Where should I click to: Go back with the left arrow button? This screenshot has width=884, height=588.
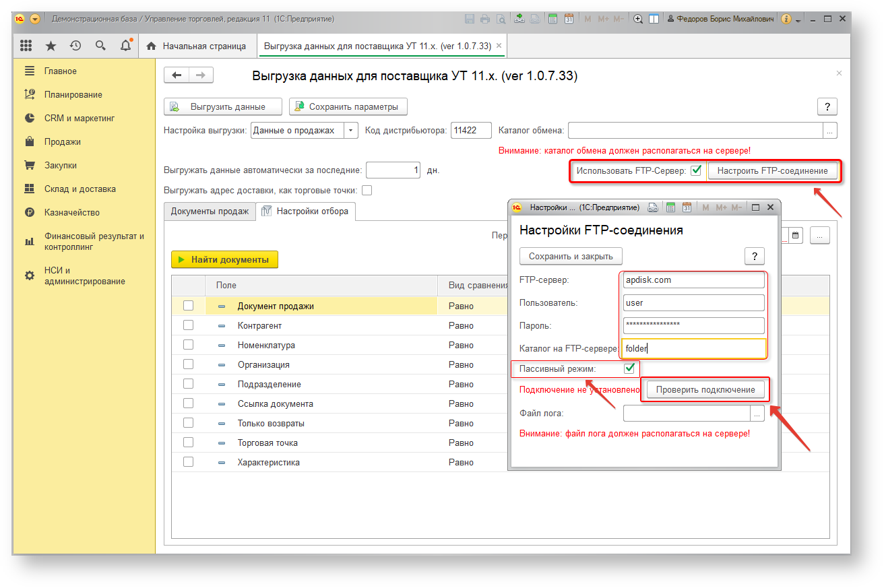pyautogui.click(x=177, y=75)
